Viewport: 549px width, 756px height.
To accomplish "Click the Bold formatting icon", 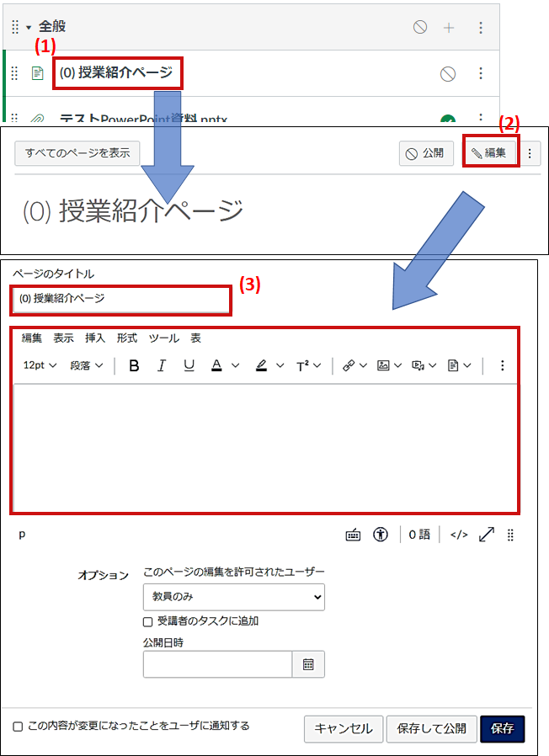I will coord(133,365).
